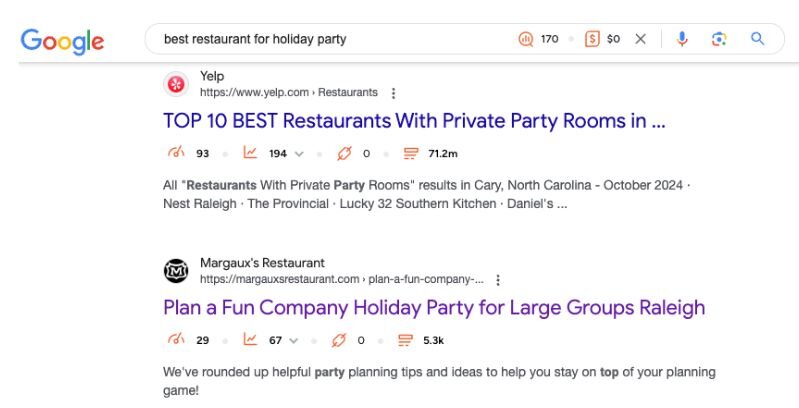Click the Yelp authority score 93 icon
799x408 pixels.
[176, 153]
